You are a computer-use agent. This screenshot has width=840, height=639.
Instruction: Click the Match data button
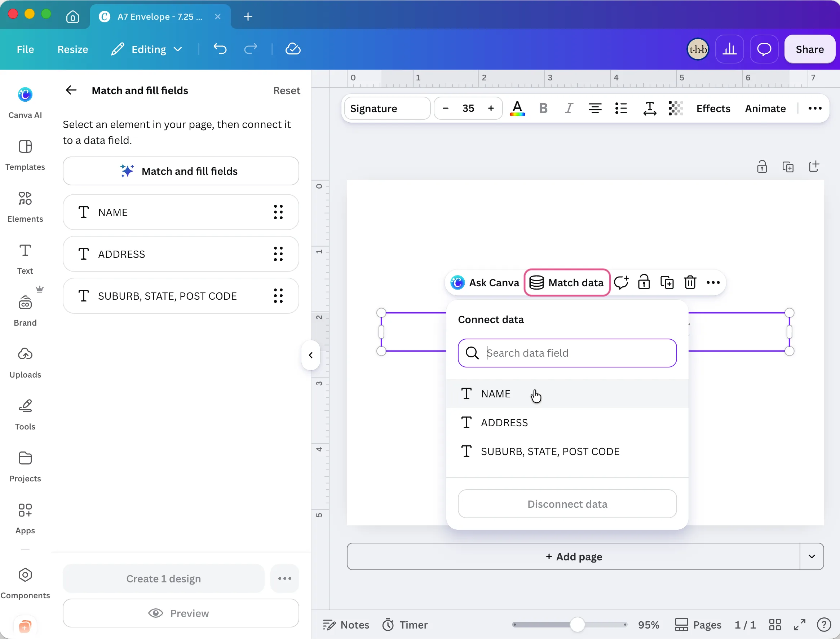(567, 283)
